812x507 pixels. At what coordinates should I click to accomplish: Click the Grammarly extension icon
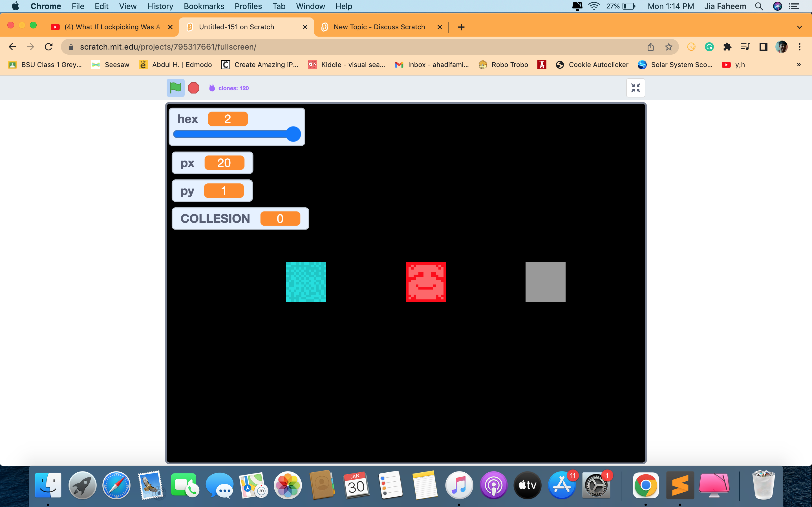[709, 46]
